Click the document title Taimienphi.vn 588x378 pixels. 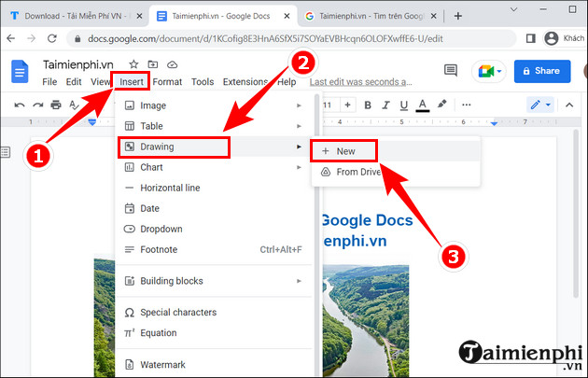coord(78,65)
